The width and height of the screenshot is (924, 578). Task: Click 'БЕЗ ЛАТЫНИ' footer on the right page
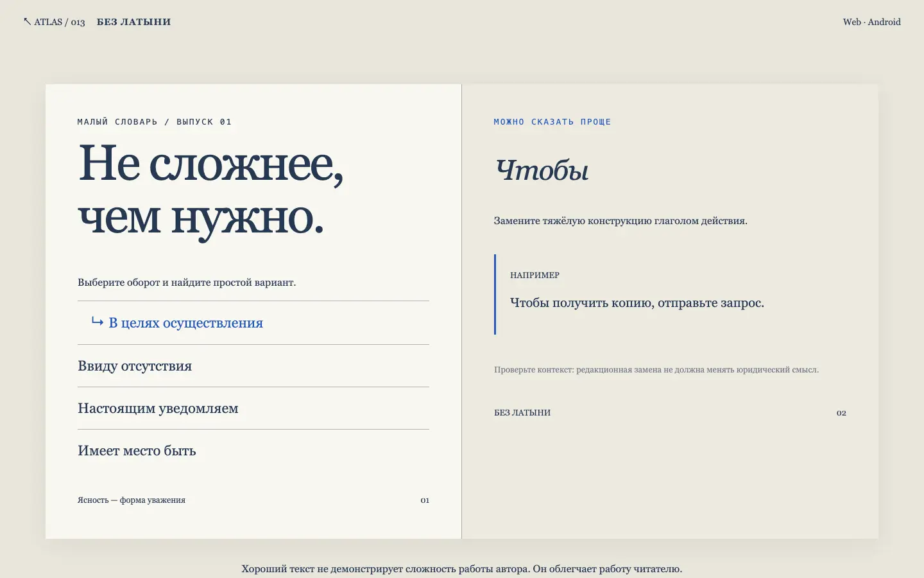pos(522,413)
